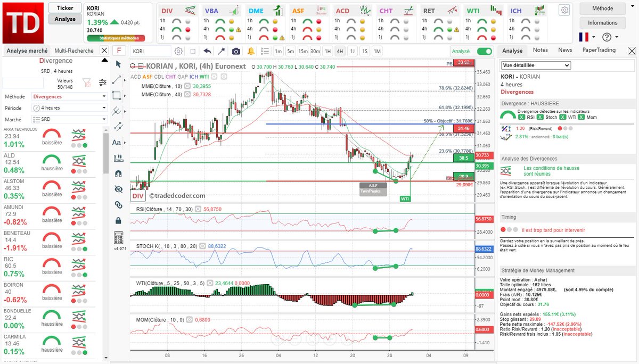Screen dimensions: 639x364
Task: Click the values search input field
Action: pos(23,82)
